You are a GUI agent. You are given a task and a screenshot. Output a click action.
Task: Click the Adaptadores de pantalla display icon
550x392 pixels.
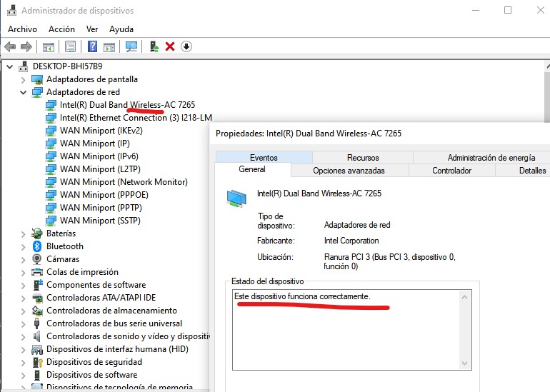click(x=37, y=79)
